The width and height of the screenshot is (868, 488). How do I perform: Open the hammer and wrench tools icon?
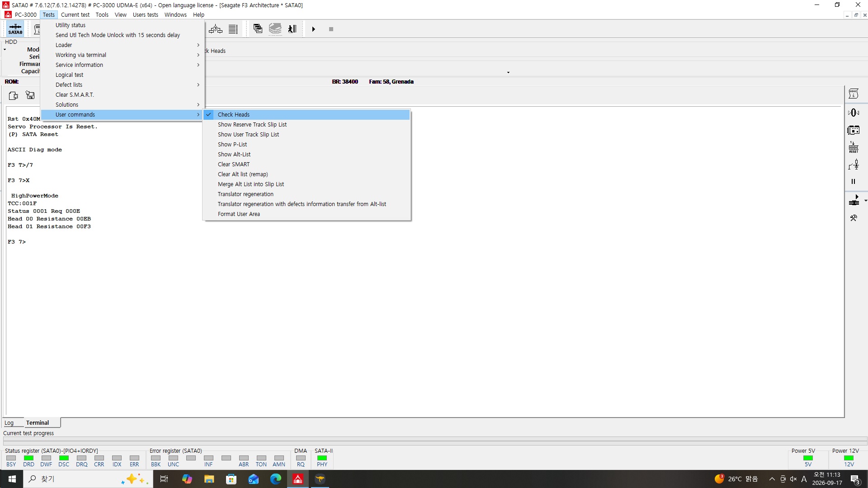(x=854, y=218)
